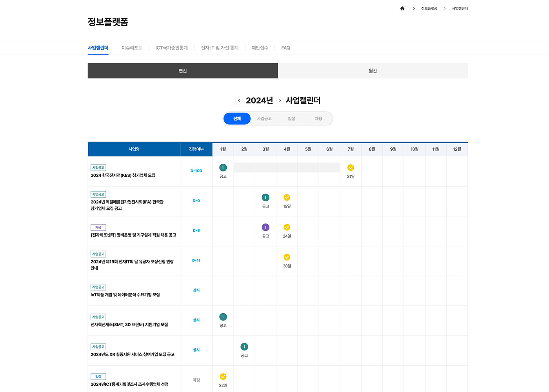Switch to the 월간 calendar view

[373, 71]
